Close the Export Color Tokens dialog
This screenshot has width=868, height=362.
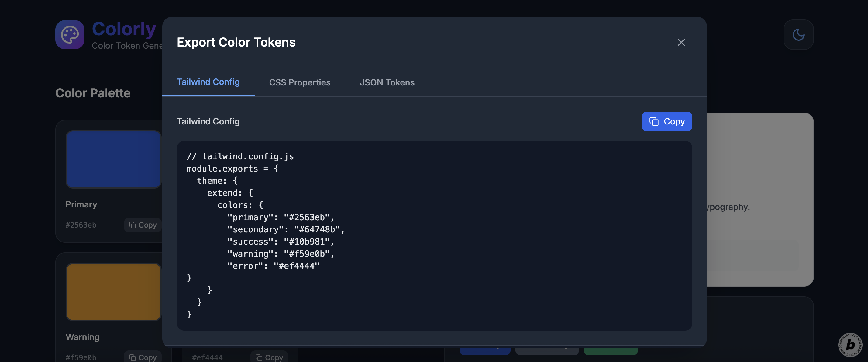click(681, 42)
